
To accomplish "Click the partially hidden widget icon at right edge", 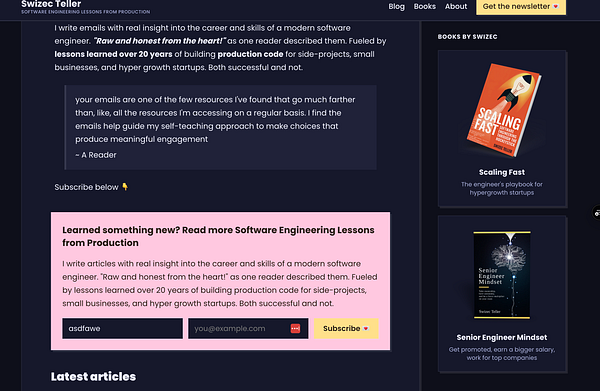I will [596, 213].
